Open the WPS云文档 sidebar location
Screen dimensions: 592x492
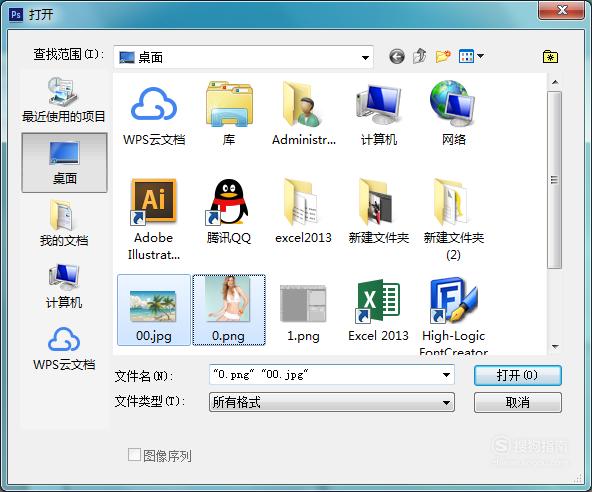64,348
